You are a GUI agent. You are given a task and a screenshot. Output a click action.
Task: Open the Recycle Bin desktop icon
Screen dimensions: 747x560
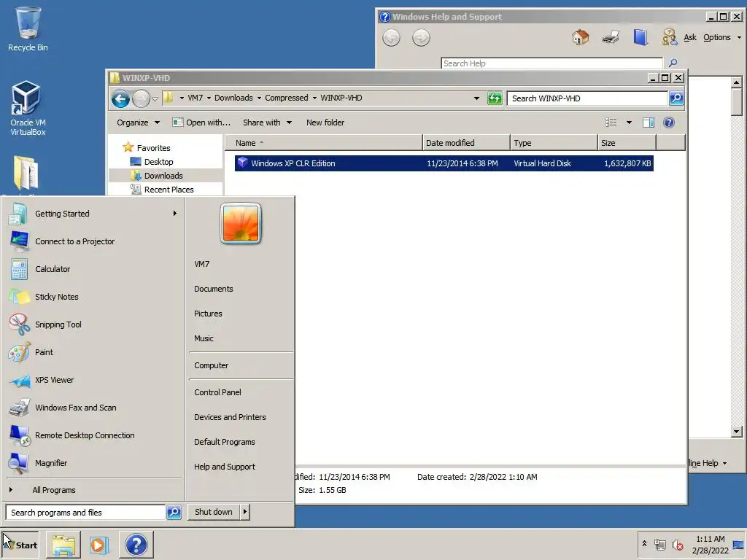pyautogui.click(x=28, y=28)
